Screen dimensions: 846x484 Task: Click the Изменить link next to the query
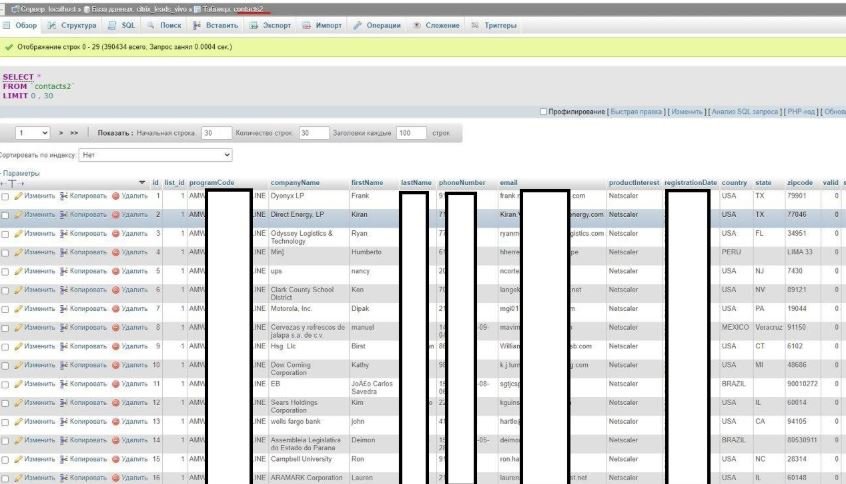(687, 112)
